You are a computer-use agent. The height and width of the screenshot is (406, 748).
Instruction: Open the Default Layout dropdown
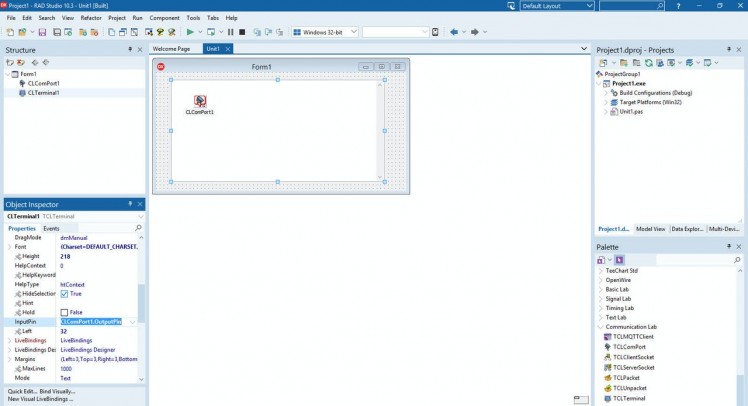(590, 6)
